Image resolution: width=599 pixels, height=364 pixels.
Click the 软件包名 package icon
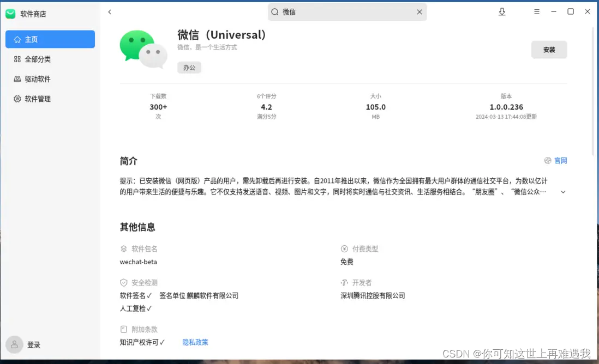tap(123, 249)
